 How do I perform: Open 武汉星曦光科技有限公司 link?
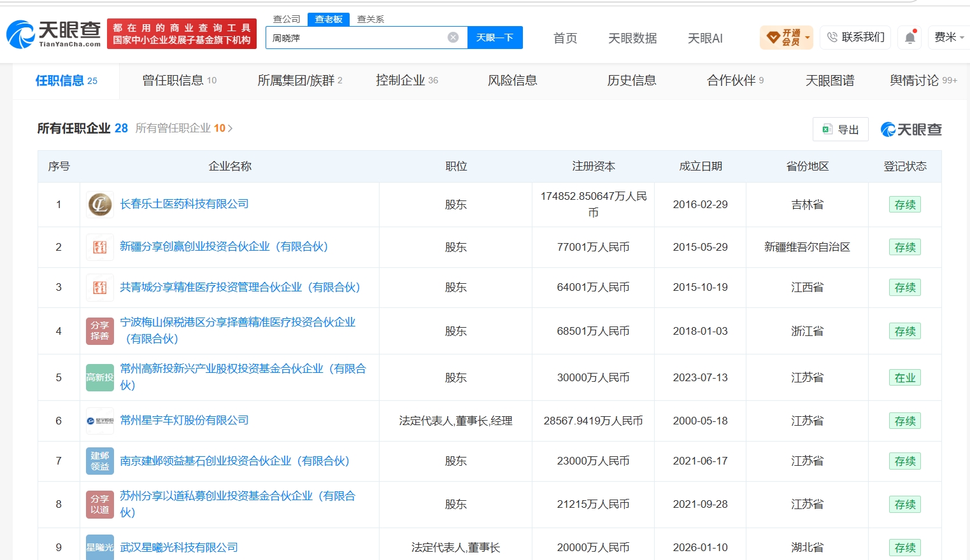179,547
